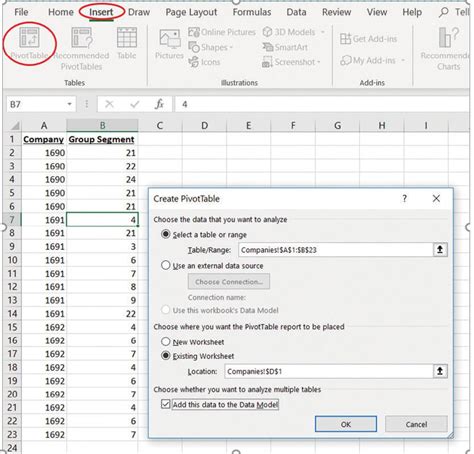Screen dimensions: 474x454
Task: Switch to the Home tab
Action: [x=61, y=12]
